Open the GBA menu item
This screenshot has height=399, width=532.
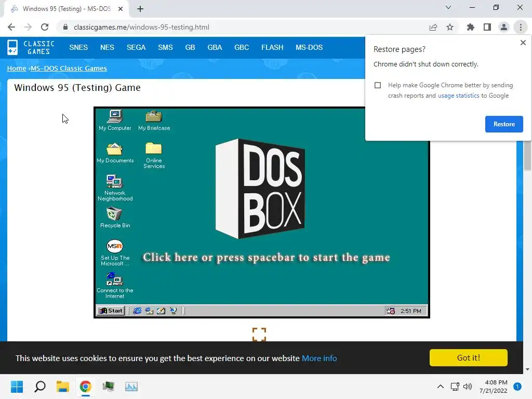coord(215,47)
